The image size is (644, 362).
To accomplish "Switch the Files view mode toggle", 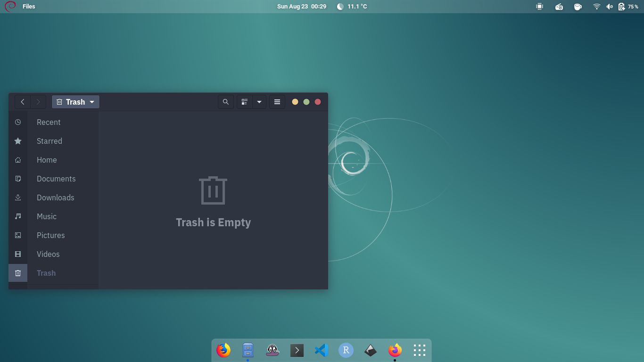I will coord(244,102).
